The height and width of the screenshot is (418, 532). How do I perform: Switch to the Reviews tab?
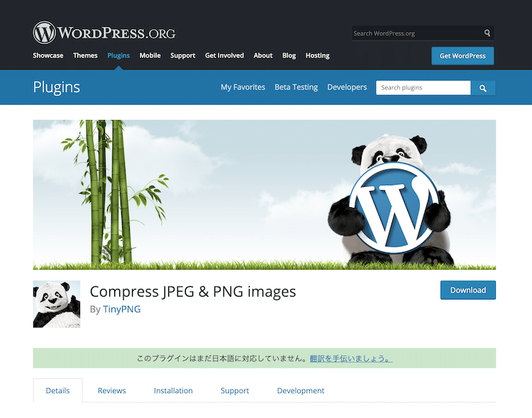click(111, 390)
